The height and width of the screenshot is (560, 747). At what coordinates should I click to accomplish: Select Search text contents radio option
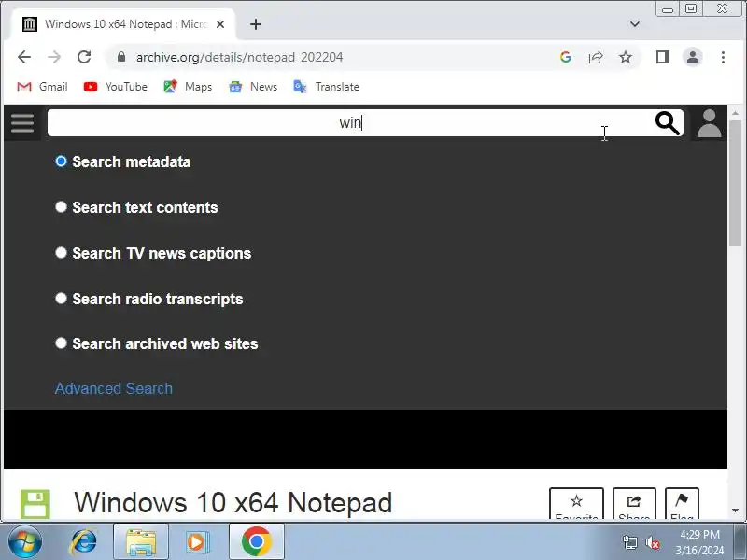click(x=61, y=206)
